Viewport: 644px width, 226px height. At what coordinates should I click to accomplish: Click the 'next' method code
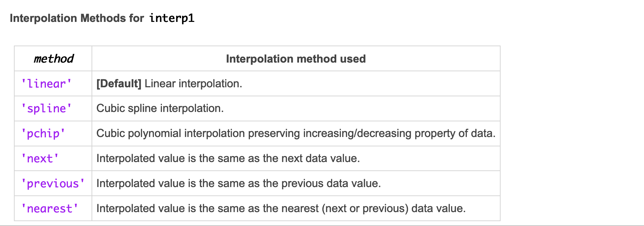pos(40,159)
